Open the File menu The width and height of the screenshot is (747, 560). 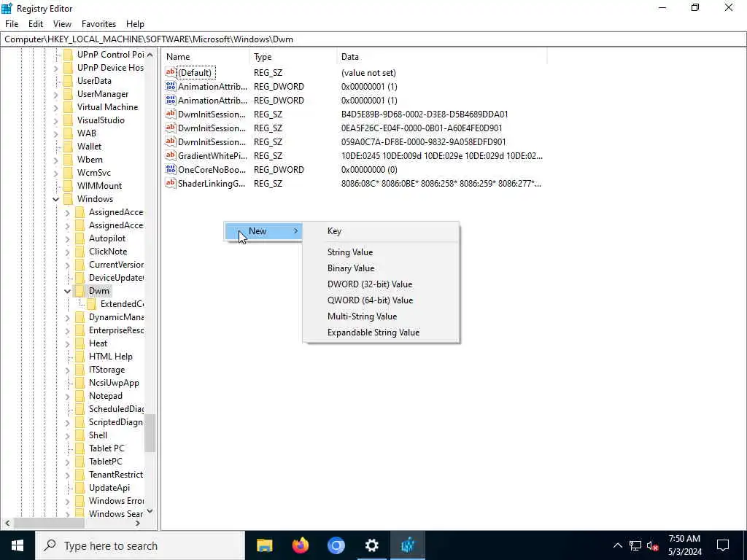12,24
